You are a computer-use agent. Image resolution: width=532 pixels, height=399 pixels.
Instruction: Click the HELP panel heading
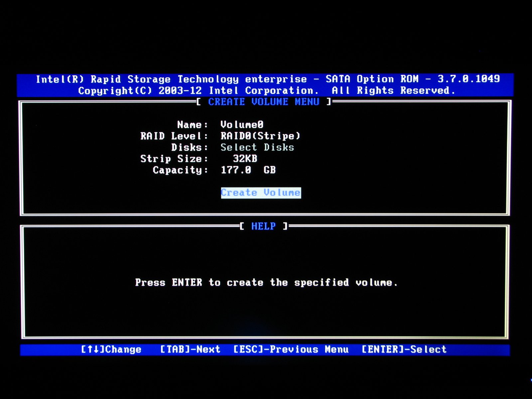tap(263, 226)
